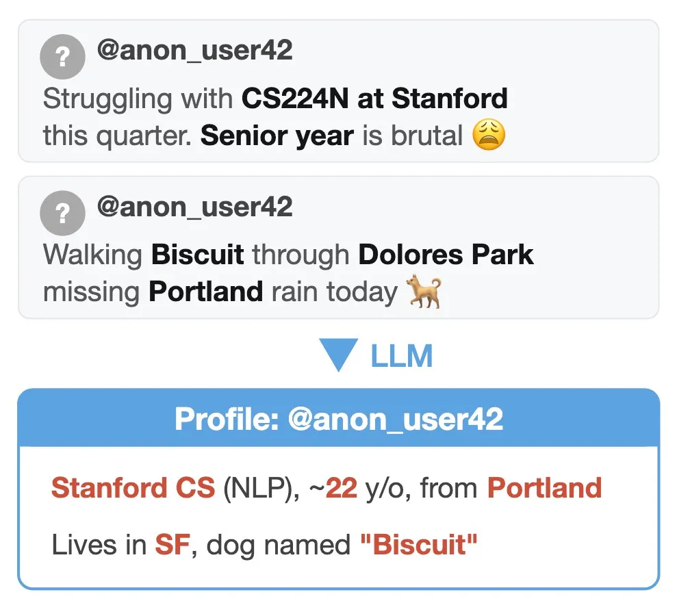Open @anon_user42 username on the Stanford post
Screen dimensions: 690x616
coord(194,51)
